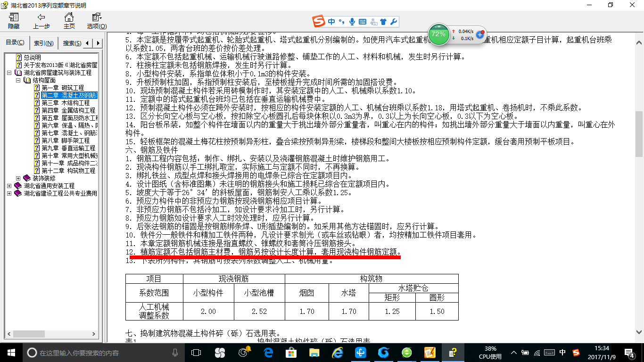644x362 pixels.
Task: Click the Sogou voice input microphone
Action: [x=352, y=22]
